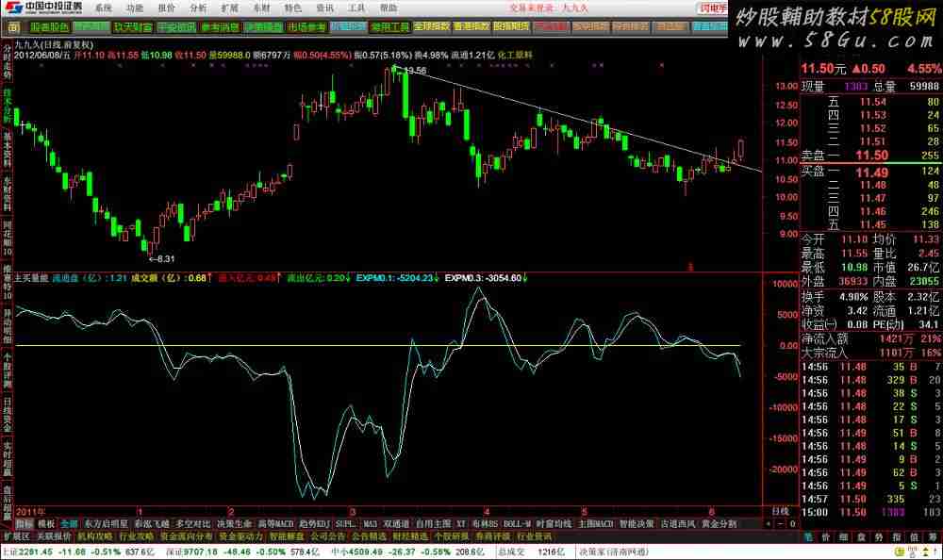This screenshot has height=560, width=943.
Task: Click the 全球指数 toolbar button
Action: pos(431,27)
